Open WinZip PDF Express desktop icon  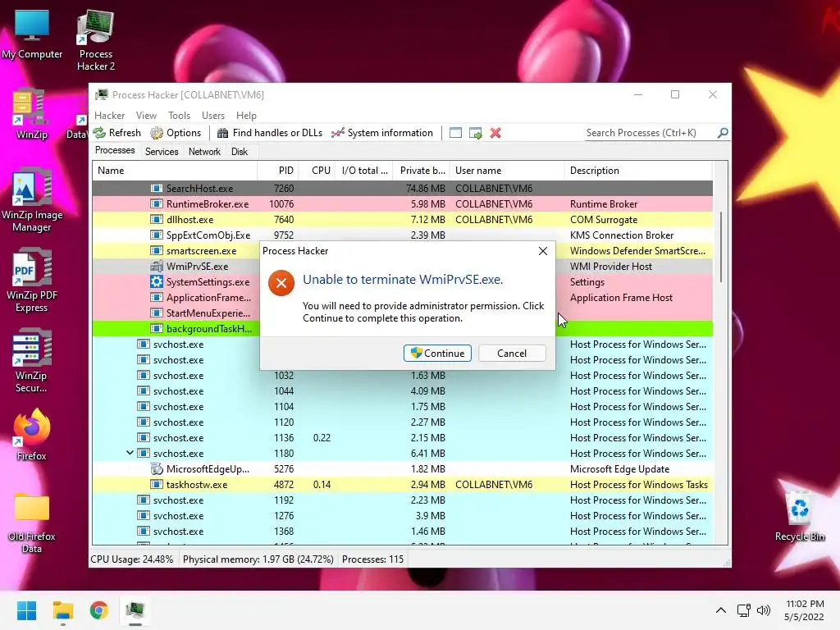coord(32,281)
